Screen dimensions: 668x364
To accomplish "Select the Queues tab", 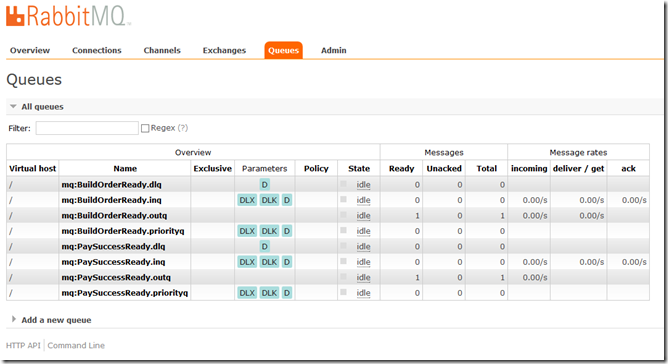I will (x=283, y=50).
